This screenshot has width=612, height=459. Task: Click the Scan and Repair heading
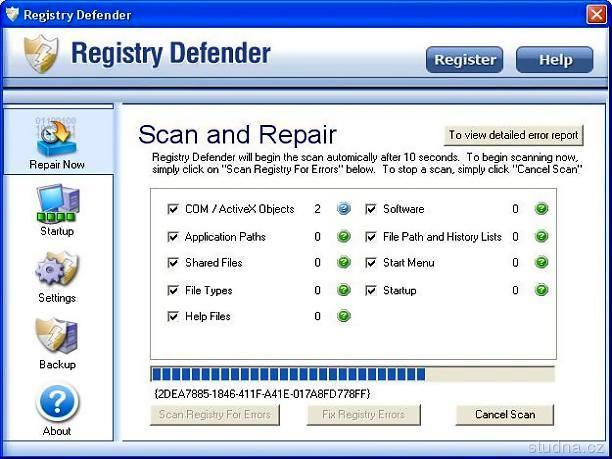(237, 134)
